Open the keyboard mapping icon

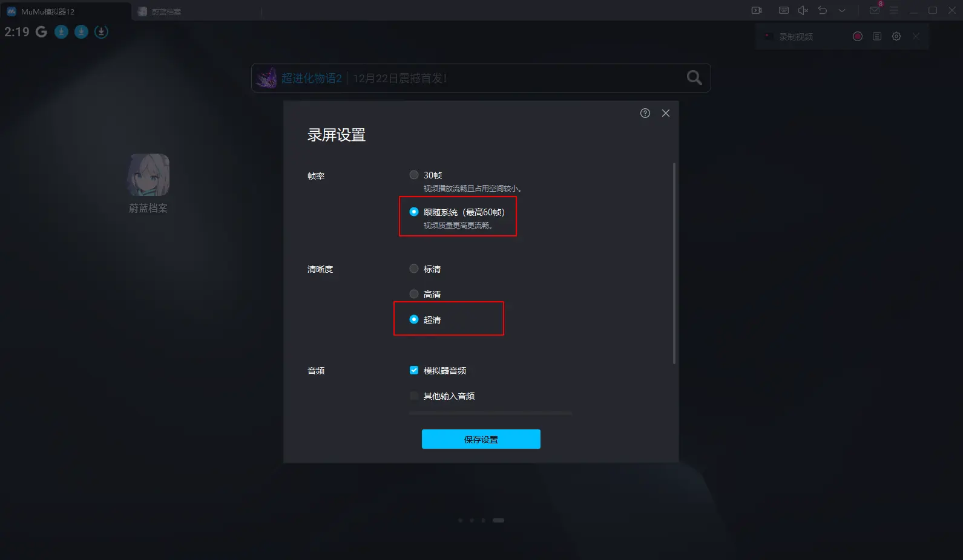click(x=784, y=10)
